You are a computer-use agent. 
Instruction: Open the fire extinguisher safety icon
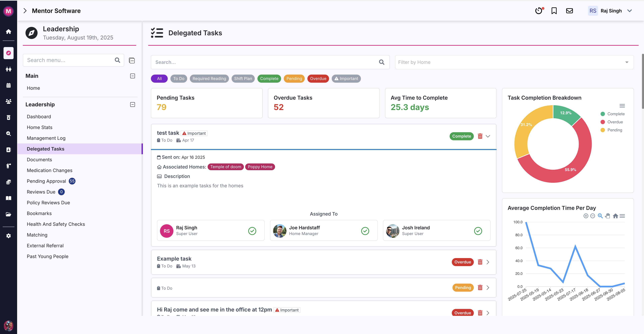(9, 166)
